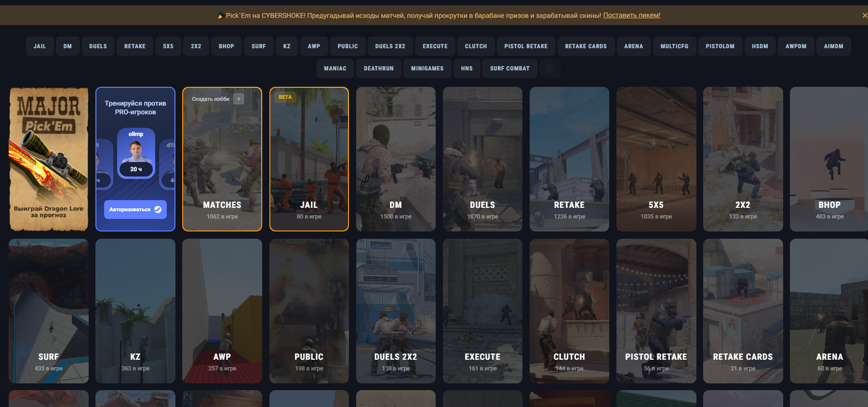Select the KZ filter tab

287,46
